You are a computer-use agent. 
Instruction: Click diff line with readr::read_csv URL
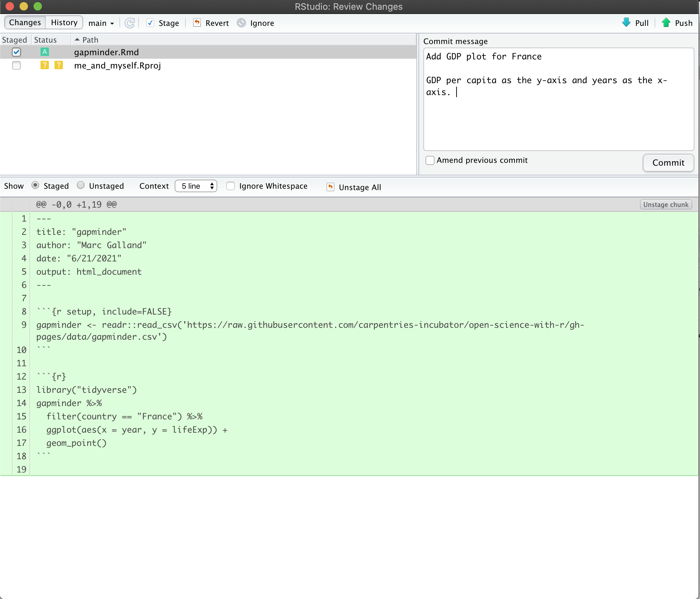310,331
